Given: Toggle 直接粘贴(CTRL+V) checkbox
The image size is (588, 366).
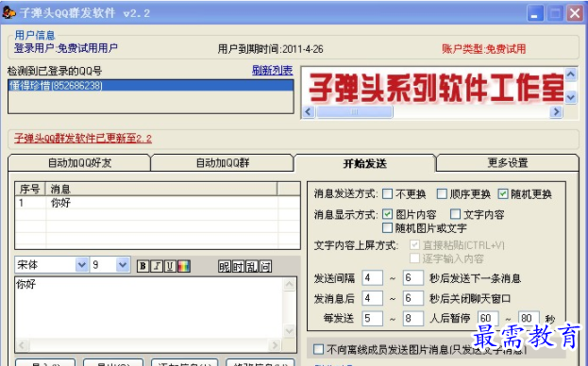Looking at the screenshot, I should coord(414,245).
